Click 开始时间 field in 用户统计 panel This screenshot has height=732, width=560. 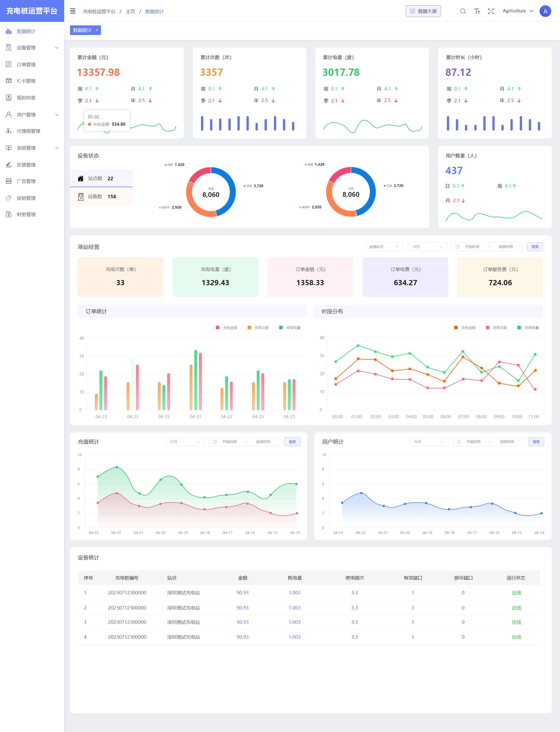tap(473, 442)
